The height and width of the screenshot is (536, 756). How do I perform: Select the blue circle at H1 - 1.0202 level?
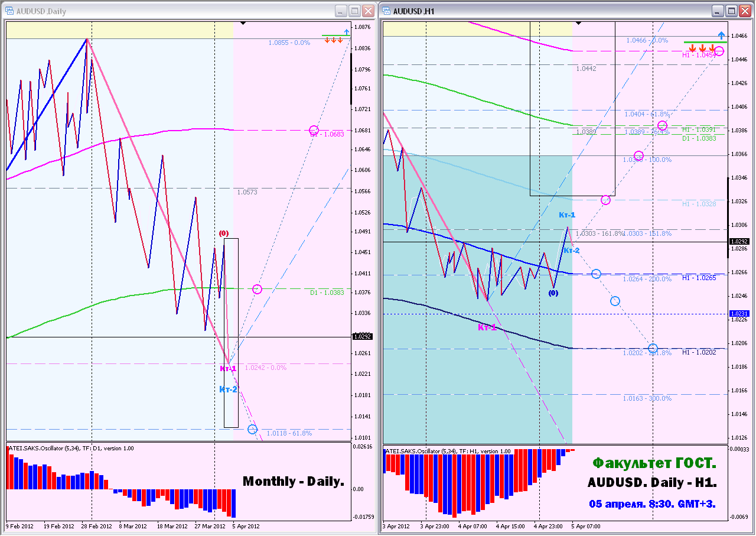point(653,348)
